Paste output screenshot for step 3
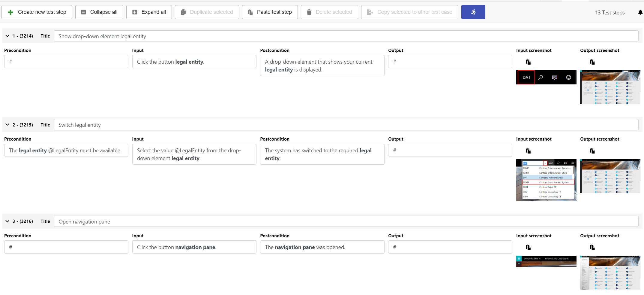The height and width of the screenshot is (295, 644). click(x=592, y=247)
